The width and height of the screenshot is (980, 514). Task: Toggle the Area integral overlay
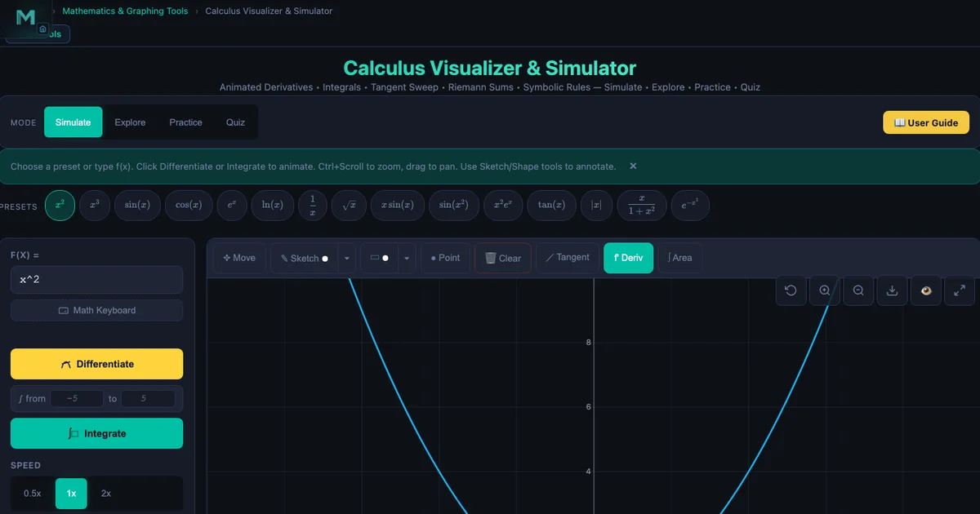[679, 258]
